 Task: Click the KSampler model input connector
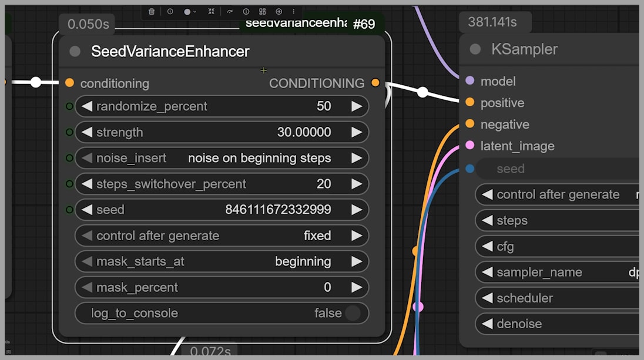pyautogui.click(x=469, y=80)
